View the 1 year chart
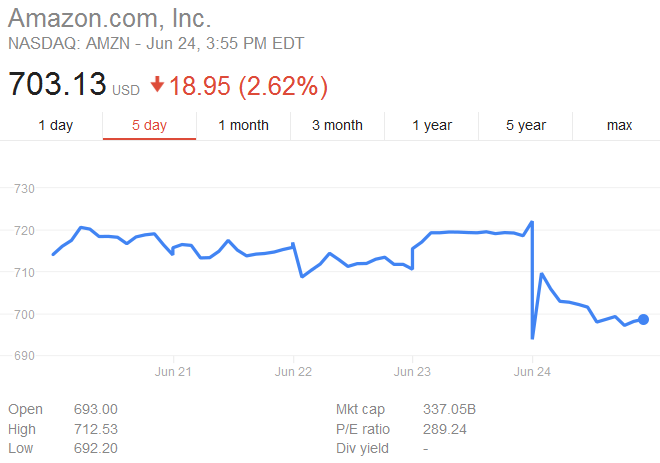The width and height of the screenshot is (660, 463). click(432, 125)
